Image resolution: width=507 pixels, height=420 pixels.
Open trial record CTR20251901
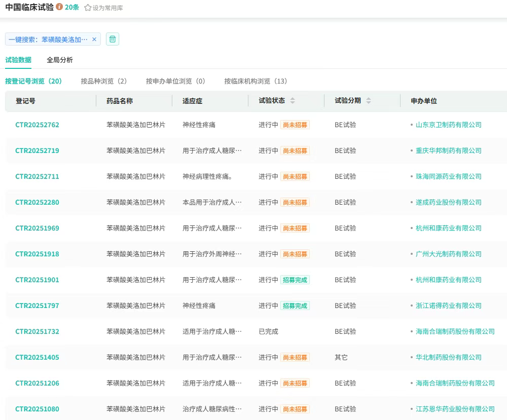click(37, 280)
